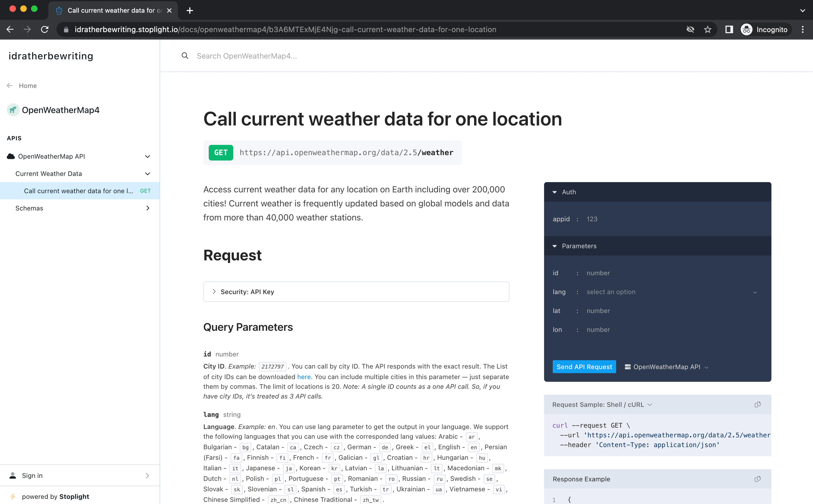The width and height of the screenshot is (813, 504).
Task: Bookmark the page using the star icon
Action: coord(708,29)
